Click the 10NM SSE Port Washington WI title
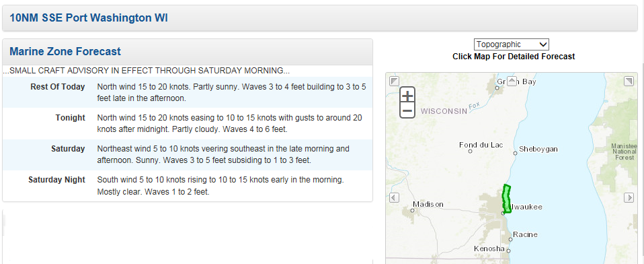Image resolution: width=644 pixels, height=264 pixels. click(89, 18)
